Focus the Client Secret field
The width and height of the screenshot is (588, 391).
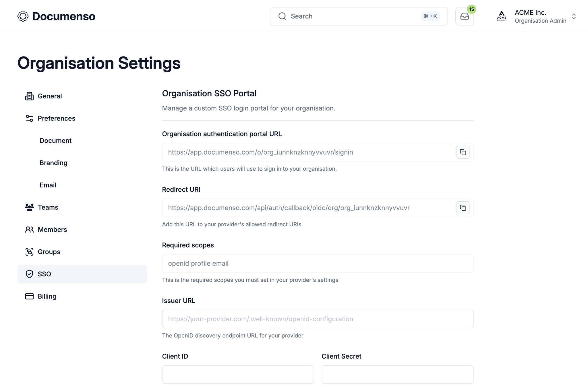[x=397, y=374]
